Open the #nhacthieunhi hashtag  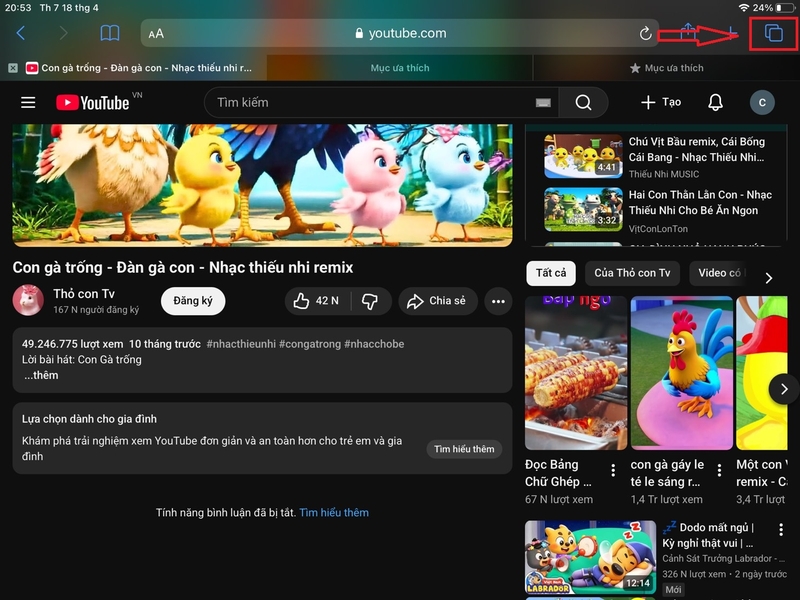pyautogui.click(x=241, y=344)
